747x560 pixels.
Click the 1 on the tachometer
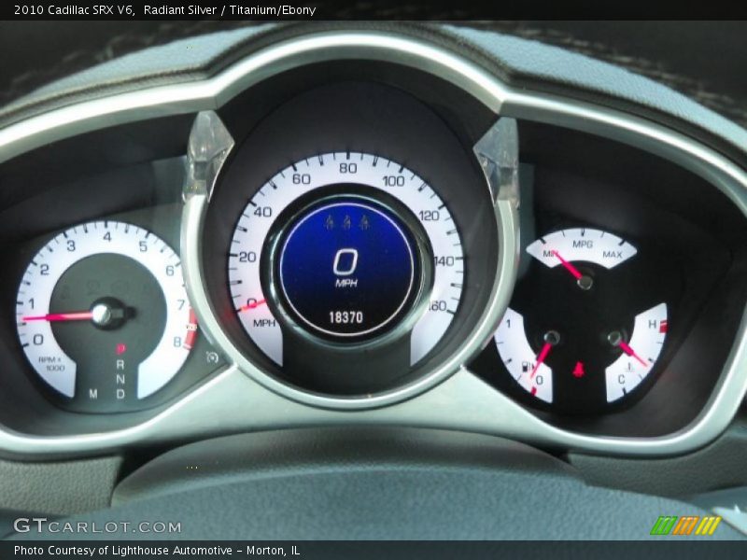(32, 303)
